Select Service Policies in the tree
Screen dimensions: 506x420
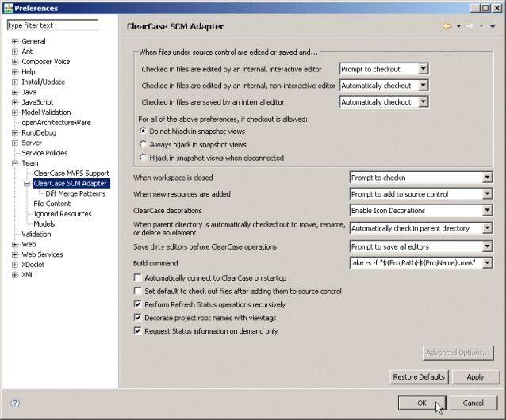[x=44, y=153]
